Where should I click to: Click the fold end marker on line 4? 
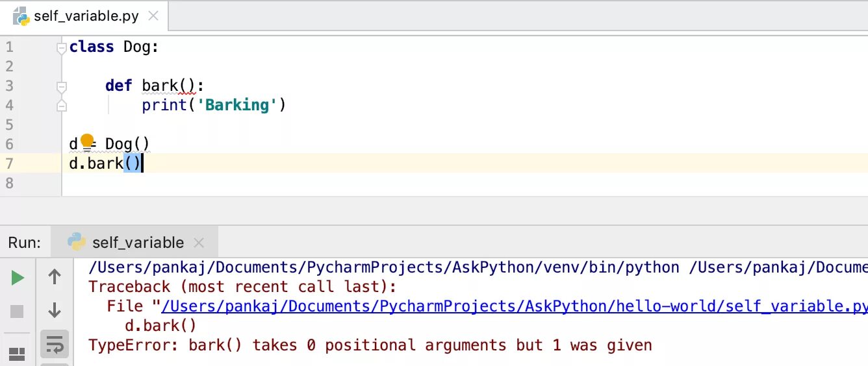(62, 105)
